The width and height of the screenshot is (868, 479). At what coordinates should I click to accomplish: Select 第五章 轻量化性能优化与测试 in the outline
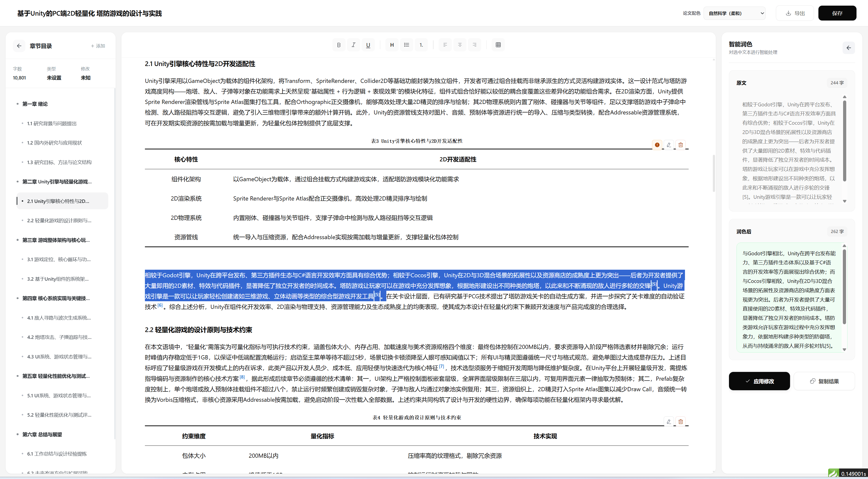coord(56,376)
